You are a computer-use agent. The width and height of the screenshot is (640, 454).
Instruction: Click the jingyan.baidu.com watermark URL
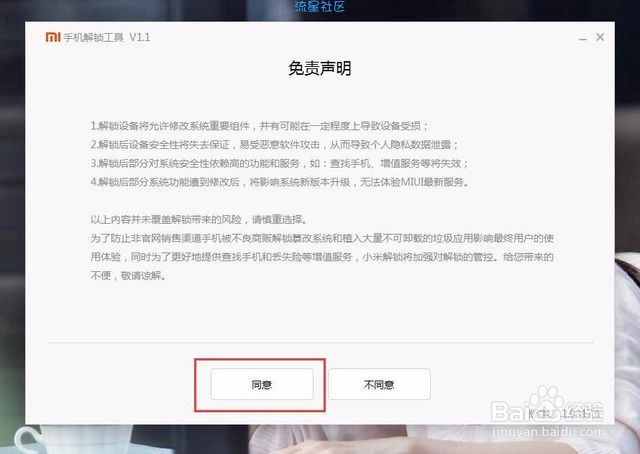[x=549, y=432]
